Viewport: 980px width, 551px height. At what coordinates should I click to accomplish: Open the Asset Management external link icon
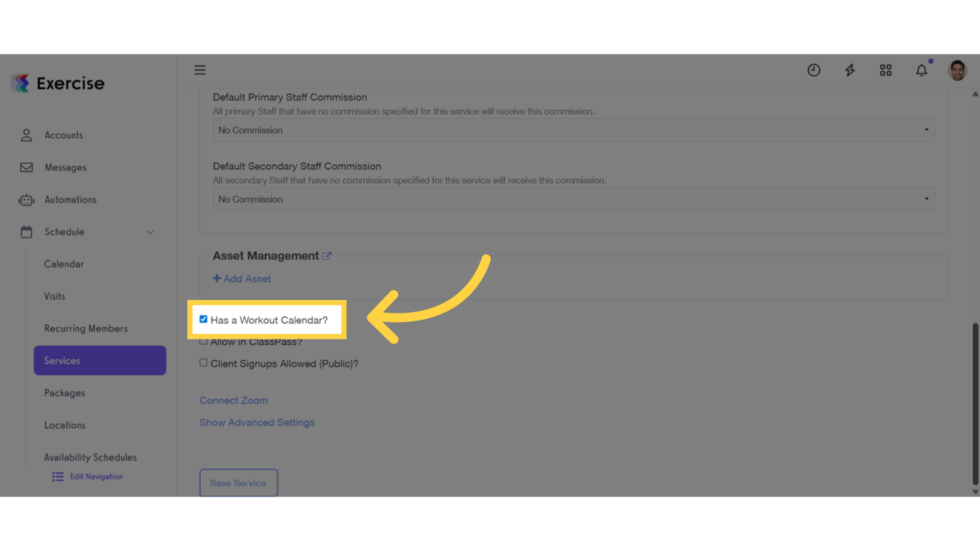point(326,255)
